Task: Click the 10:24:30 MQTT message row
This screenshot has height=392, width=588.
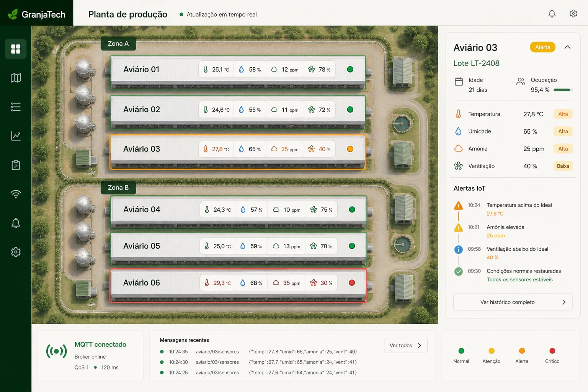Action: point(258,362)
